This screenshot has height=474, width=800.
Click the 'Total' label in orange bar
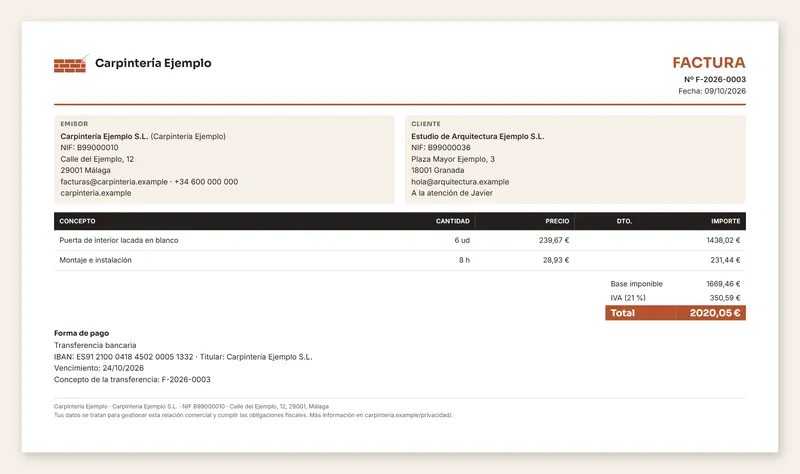pyautogui.click(x=622, y=313)
